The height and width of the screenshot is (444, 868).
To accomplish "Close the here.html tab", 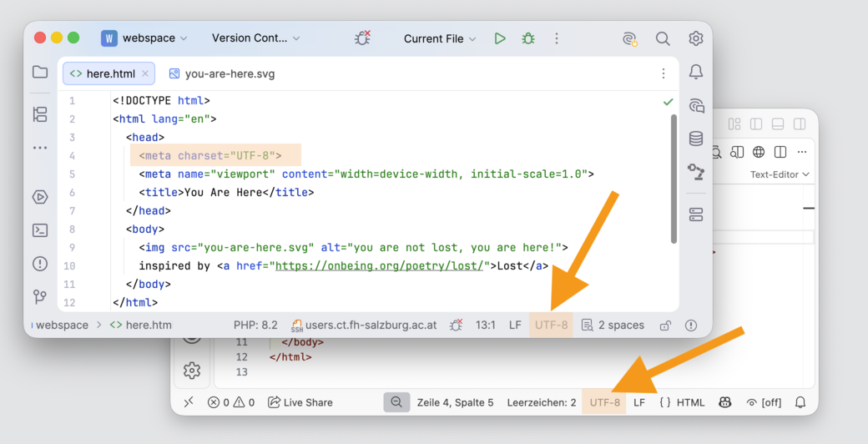I will tap(145, 73).
